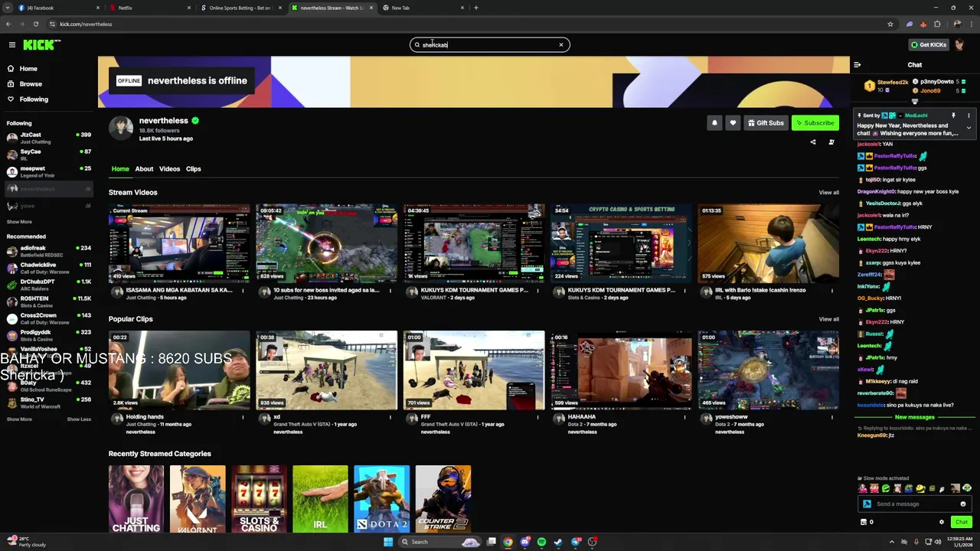The width and height of the screenshot is (980, 551).
Task: Toggle the notification bell for nevertheless
Action: (x=714, y=122)
